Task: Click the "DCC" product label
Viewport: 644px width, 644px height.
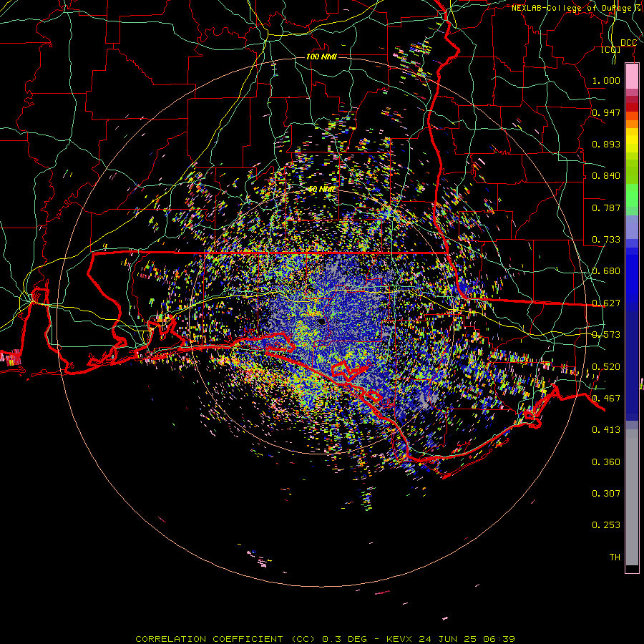Action: tap(628, 43)
